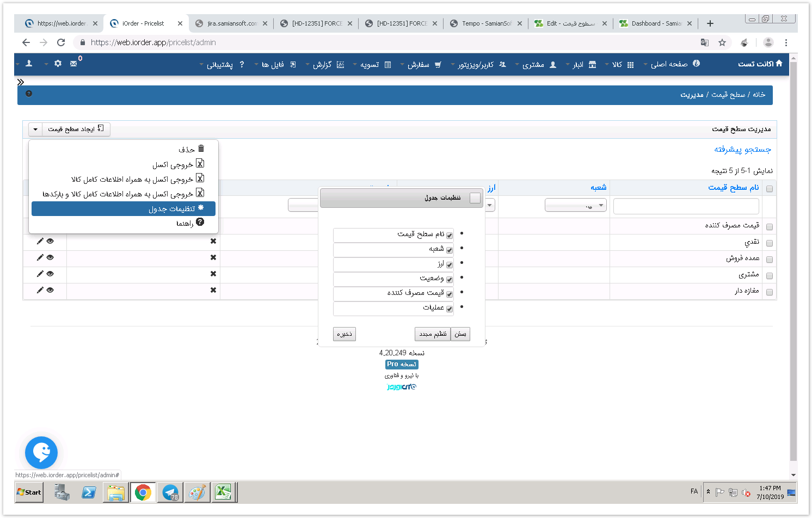Image resolution: width=812 pixels, height=518 pixels.
Task: Open the settings gear icon in the navbar
Action: click(58, 64)
